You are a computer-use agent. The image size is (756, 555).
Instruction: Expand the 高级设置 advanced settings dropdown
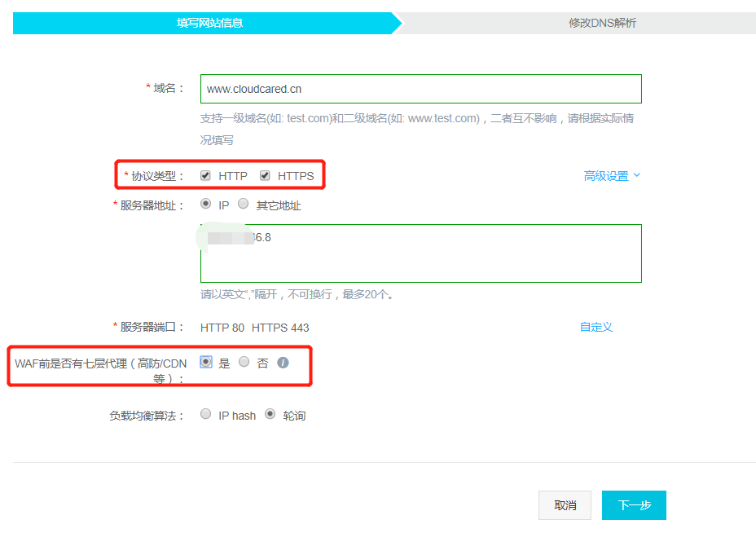click(x=612, y=176)
